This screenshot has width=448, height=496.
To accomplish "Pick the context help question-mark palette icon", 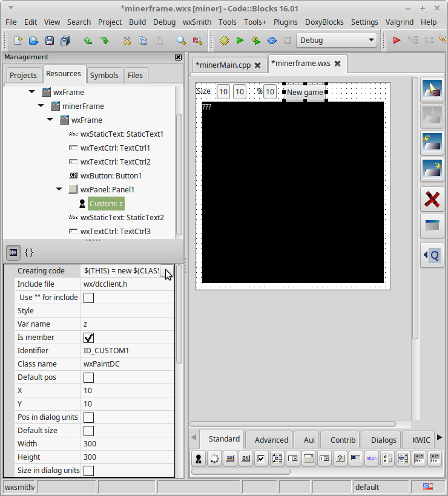I will click(x=340, y=458).
